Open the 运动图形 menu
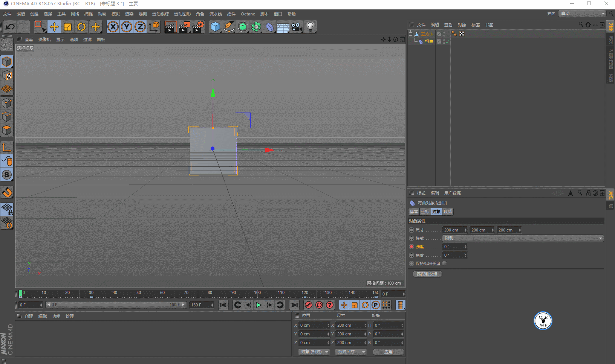This screenshot has width=615, height=364. [x=182, y=14]
